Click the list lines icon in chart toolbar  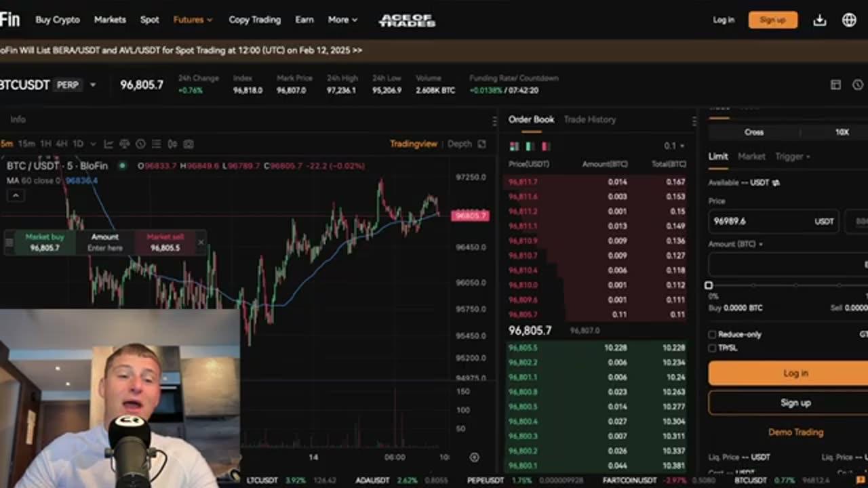pos(157,144)
